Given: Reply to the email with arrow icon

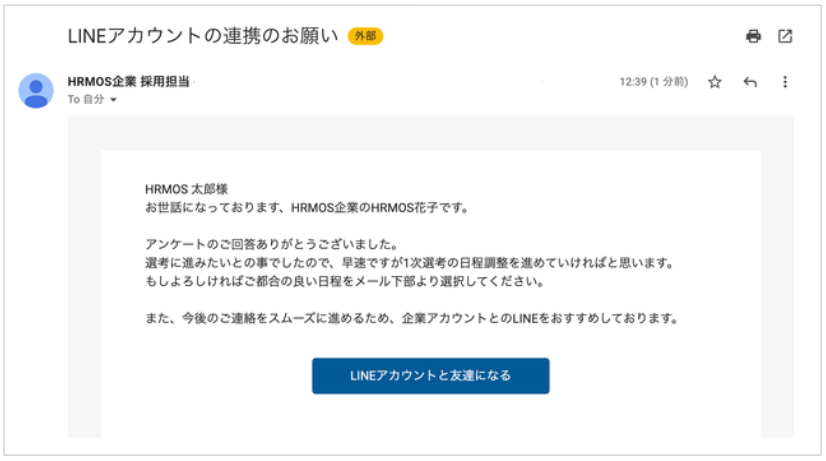Looking at the screenshot, I should pyautogui.click(x=750, y=82).
